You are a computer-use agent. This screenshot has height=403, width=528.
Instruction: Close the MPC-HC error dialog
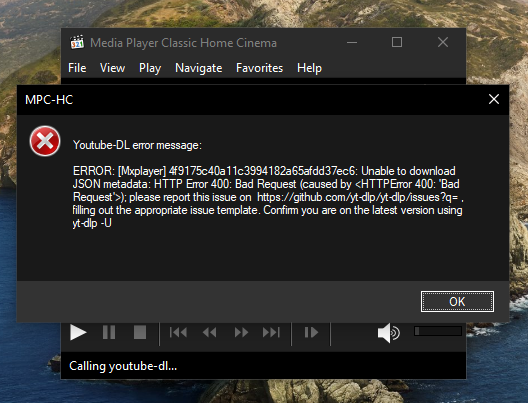click(x=494, y=99)
